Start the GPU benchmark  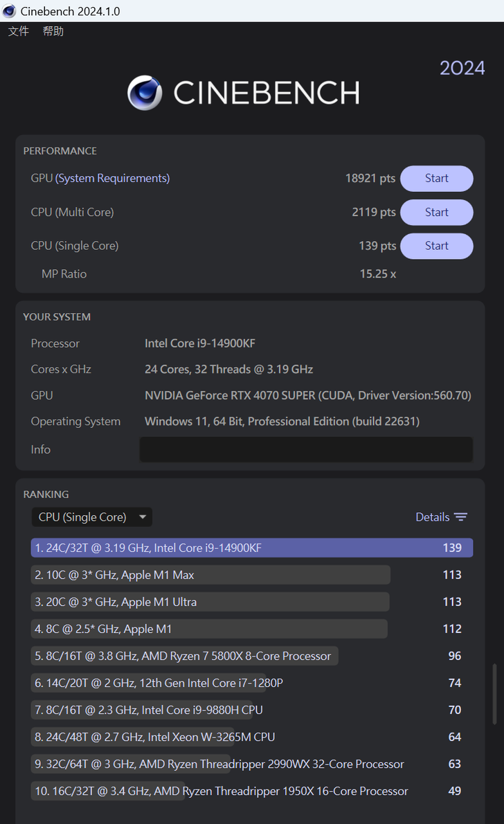coord(437,179)
